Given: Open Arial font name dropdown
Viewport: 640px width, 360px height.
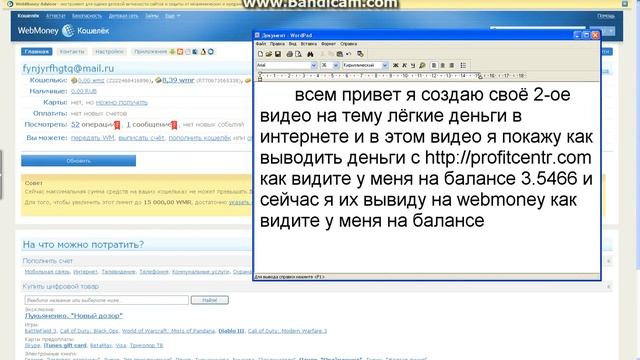Looking at the screenshot, I should coord(313,65).
